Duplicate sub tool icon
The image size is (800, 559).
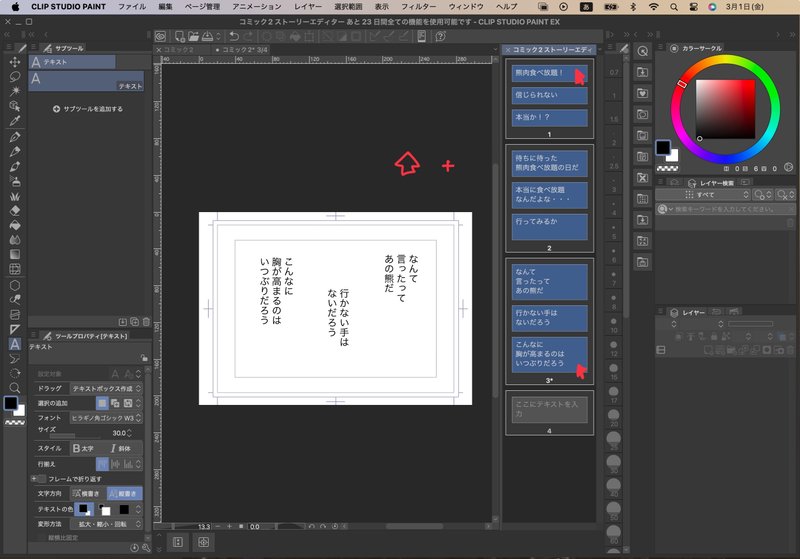coord(134,322)
